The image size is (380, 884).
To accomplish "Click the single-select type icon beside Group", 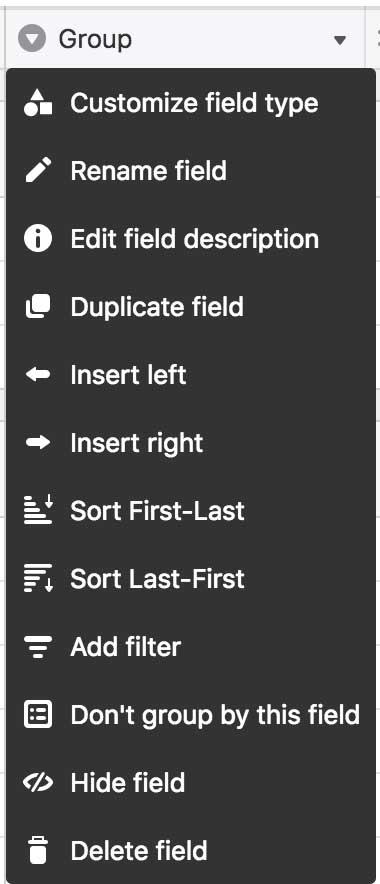I will [x=32, y=39].
